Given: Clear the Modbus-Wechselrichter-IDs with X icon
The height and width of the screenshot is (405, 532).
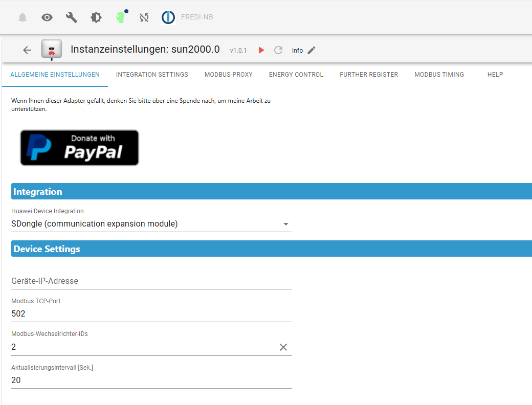Looking at the screenshot, I should click(x=283, y=347).
